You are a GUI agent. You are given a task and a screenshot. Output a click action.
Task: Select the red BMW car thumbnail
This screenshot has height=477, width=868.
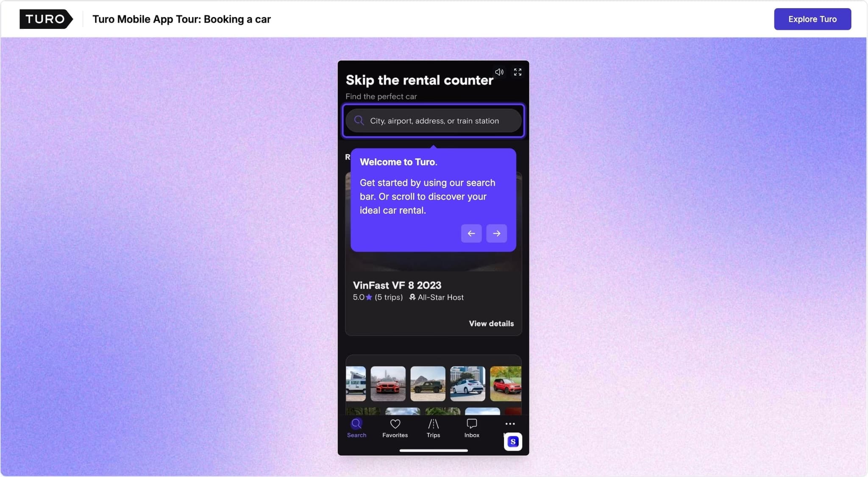pos(388,384)
